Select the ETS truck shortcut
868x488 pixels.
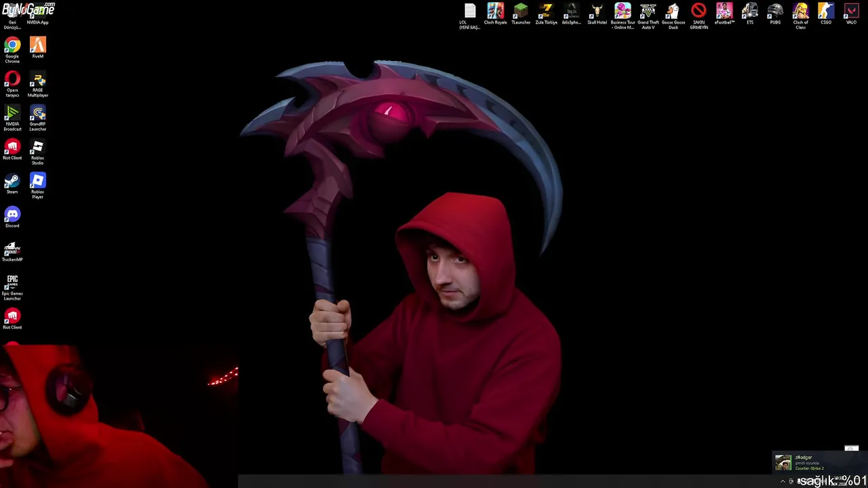tap(749, 14)
